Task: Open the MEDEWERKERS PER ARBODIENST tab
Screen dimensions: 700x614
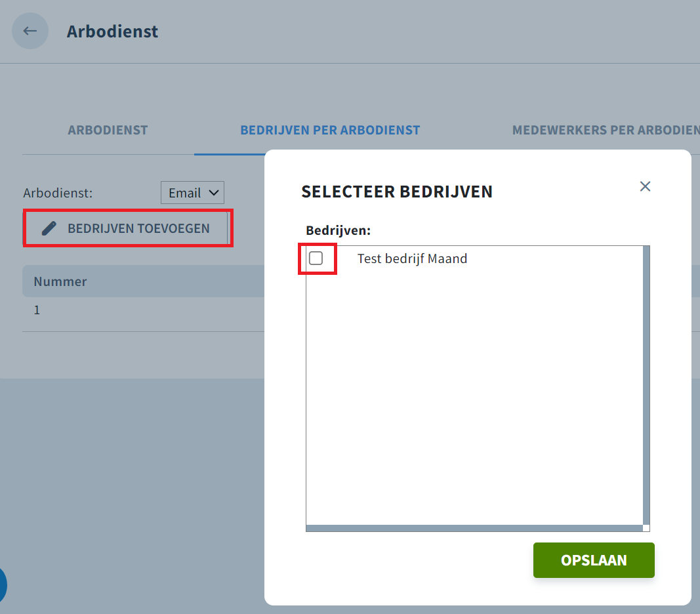Action: coord(606,130)
